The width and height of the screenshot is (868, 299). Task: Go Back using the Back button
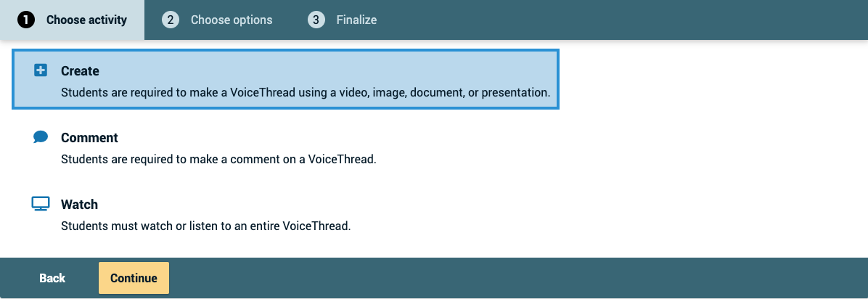(52, 278)
